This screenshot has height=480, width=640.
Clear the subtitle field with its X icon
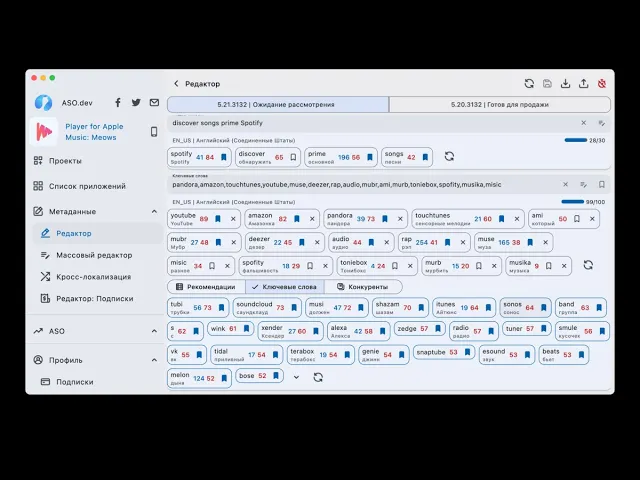click(584, 123)
